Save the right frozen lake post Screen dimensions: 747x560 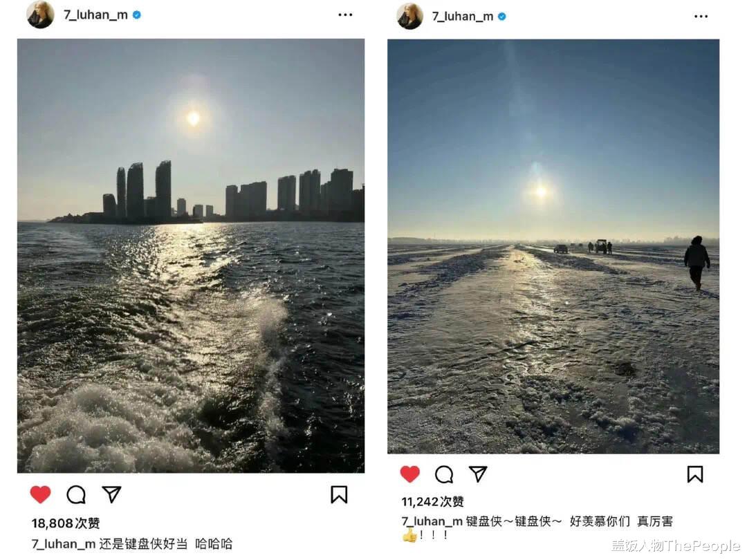[695, 474]
